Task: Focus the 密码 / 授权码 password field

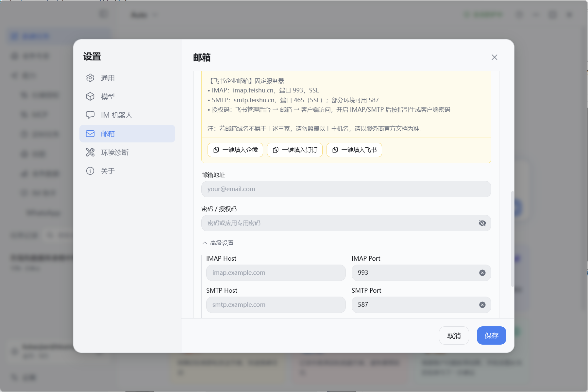Action: tap(346, 223)
